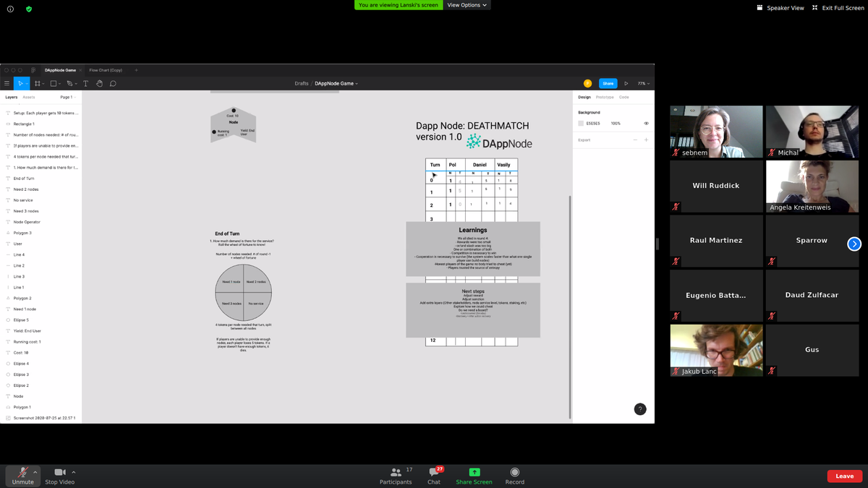Click the blue Share button in Figma
The width and height of the screenshot is (868, 488).
pyautogui.click(x=608, y=84)
